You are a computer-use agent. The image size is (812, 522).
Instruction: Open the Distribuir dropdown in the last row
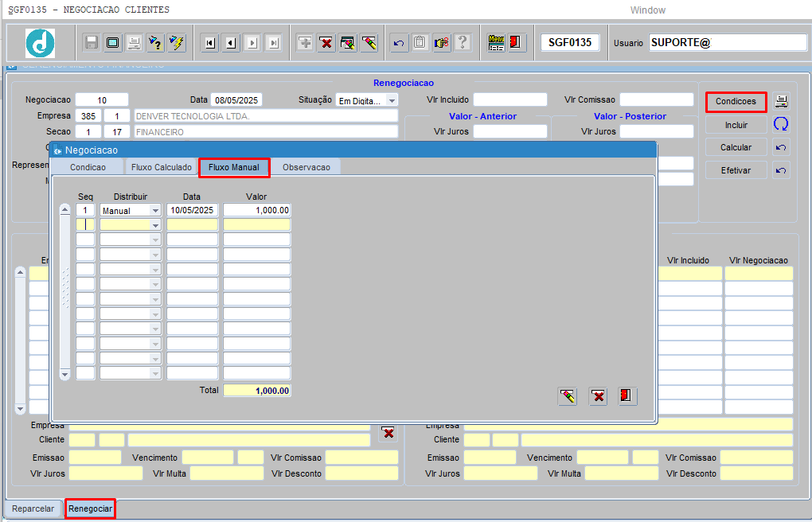click(x=155, y=373)
